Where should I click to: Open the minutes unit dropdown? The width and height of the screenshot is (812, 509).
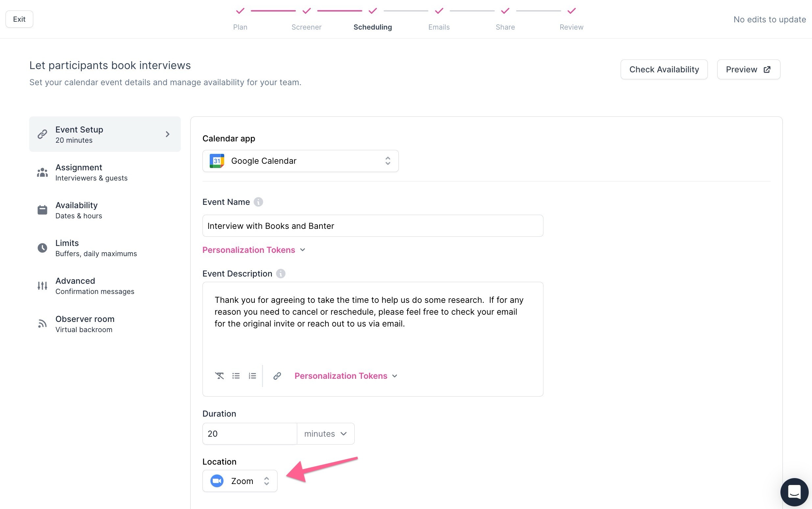[x=325, y=434]
